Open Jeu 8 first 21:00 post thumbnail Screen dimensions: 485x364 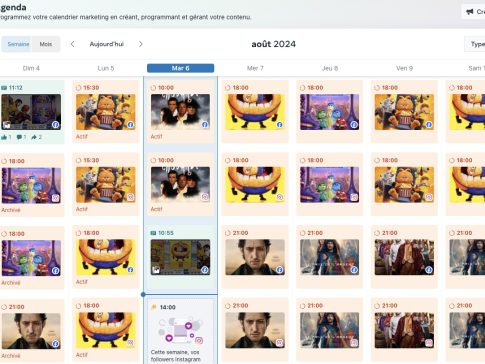click(330, 257)
